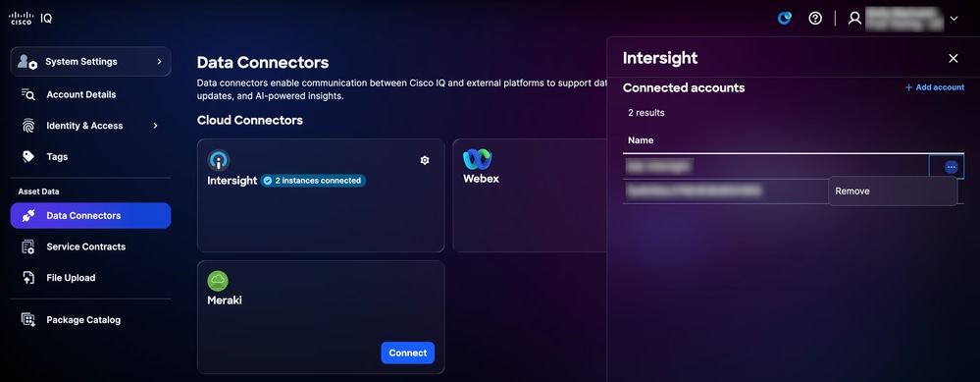980x382 pixels.
Task: Open System Settings menu
Action: click(x=90, y=61)
